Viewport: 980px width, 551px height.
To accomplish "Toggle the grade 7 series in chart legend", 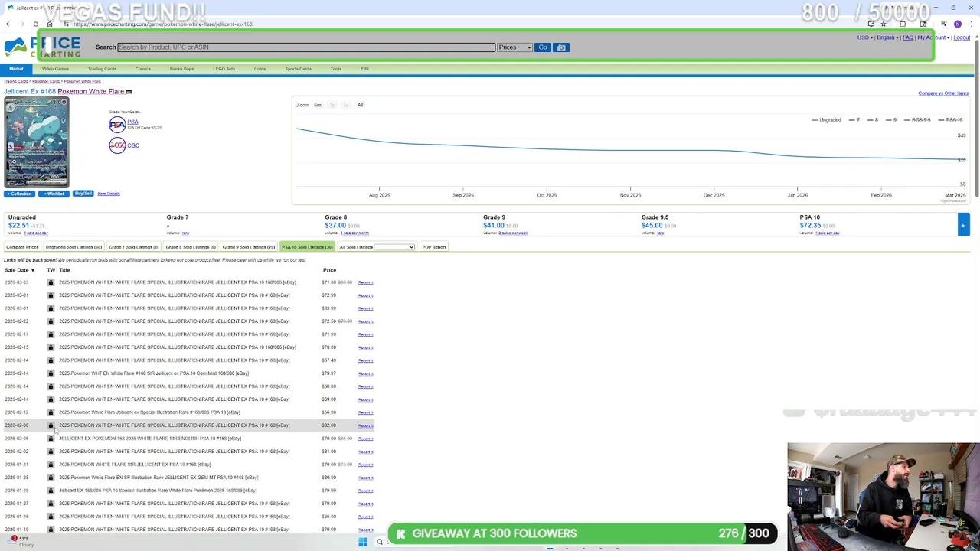I will (854, 120).
